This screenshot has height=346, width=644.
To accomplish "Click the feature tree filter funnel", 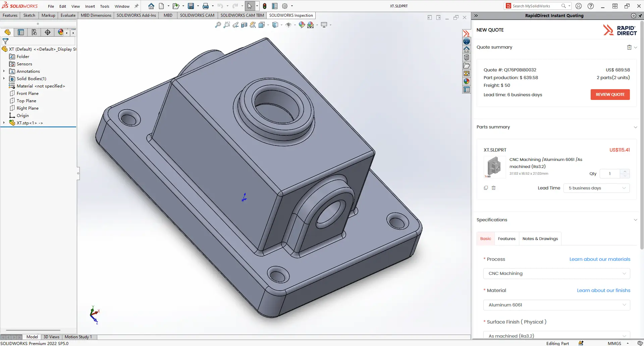I will (5, 41).
